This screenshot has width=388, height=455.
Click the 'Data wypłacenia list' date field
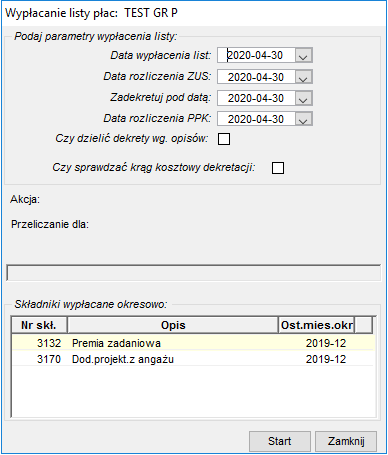click(x=256, y=55)
